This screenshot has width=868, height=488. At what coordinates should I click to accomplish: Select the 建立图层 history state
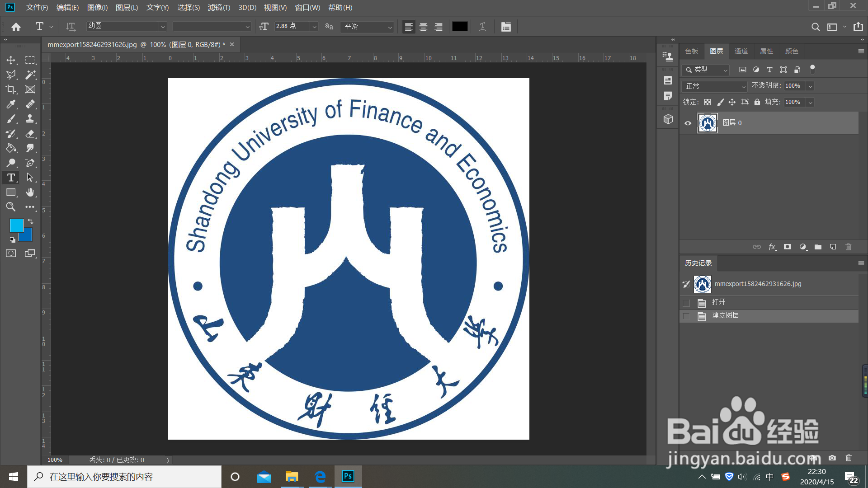coord(769,316)
